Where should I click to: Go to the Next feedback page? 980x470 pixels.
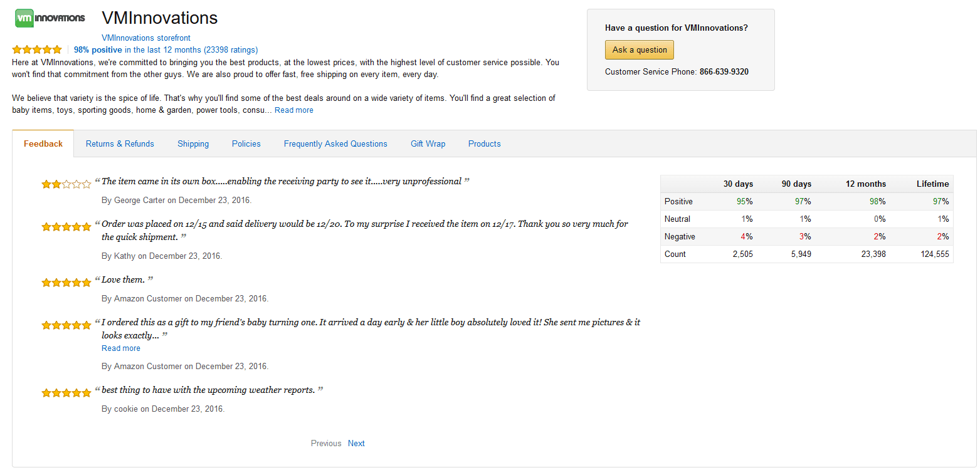356,443
